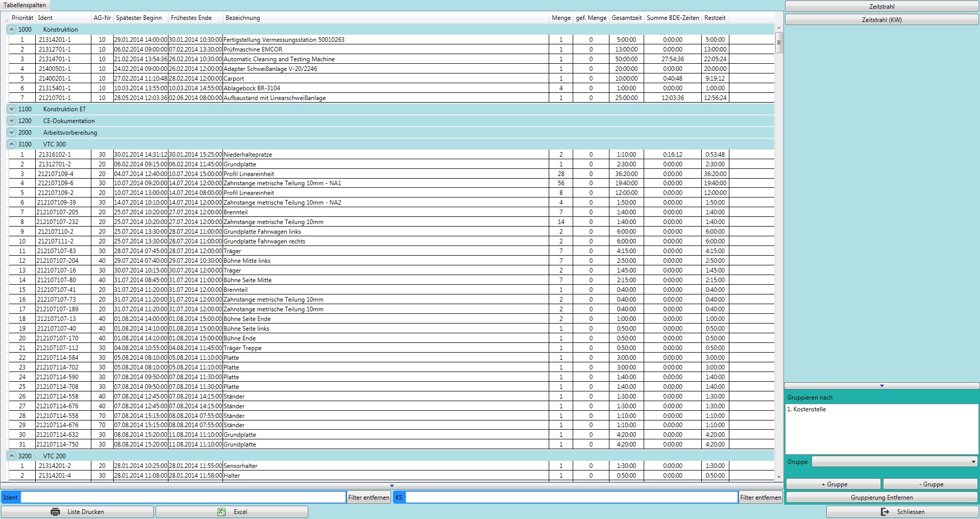
Task: Remove the KS filter
Action: tap(761, 498)
